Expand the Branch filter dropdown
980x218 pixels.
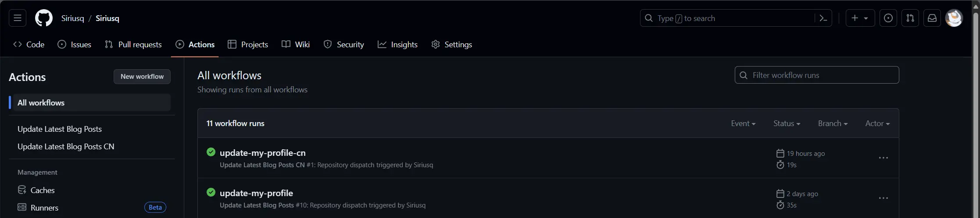pos(833,123)
